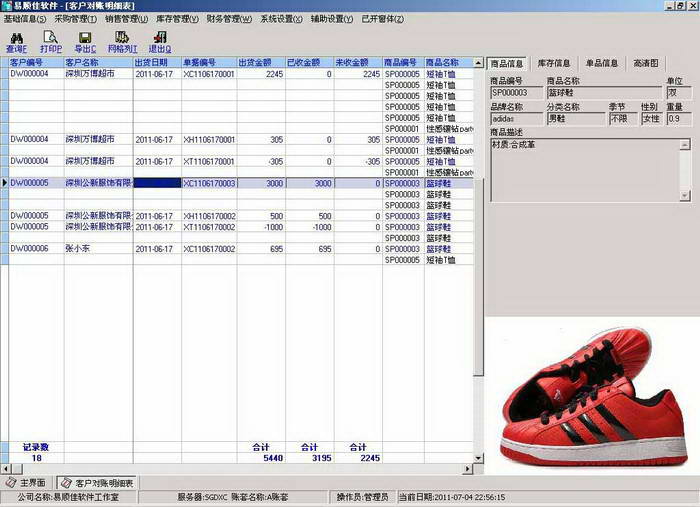
Task: Switch to the 单品信息 tab
Action: click(602, 63)
